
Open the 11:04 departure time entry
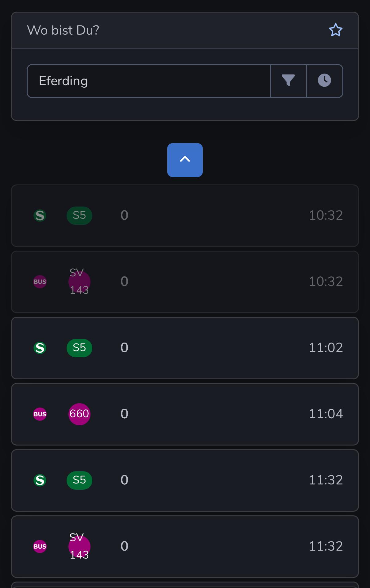point(326,414)
